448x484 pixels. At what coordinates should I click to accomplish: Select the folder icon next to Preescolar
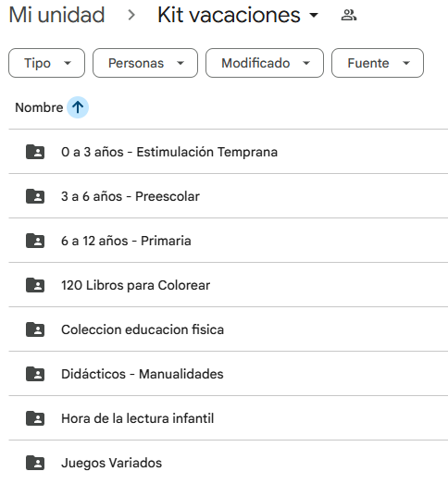click(x=35, y=196)
